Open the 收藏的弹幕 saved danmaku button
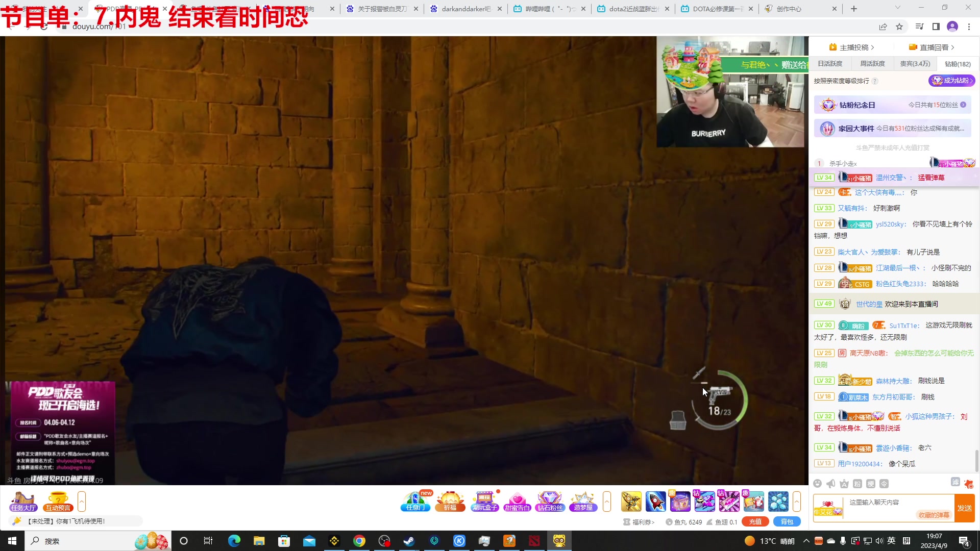 (x=934, y=515)
